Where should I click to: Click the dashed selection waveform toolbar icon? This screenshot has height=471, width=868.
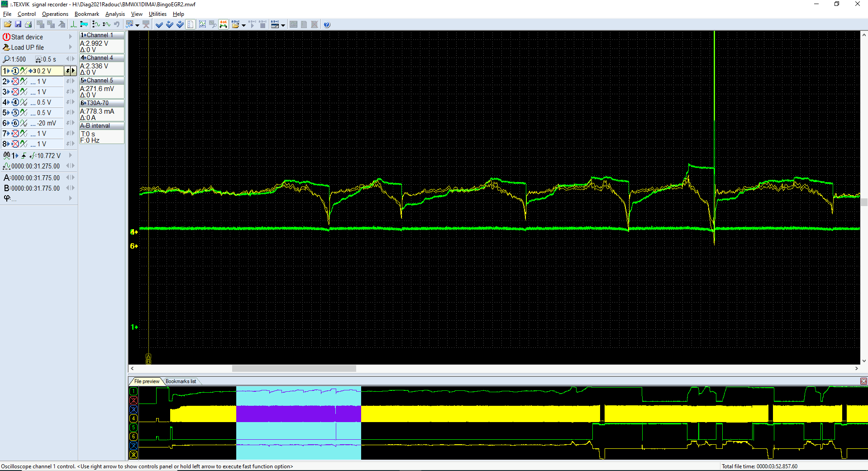(x=202, y=24)
